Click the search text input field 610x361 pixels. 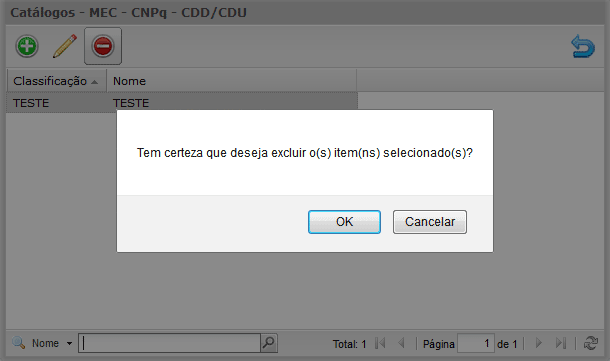[170, 343]
